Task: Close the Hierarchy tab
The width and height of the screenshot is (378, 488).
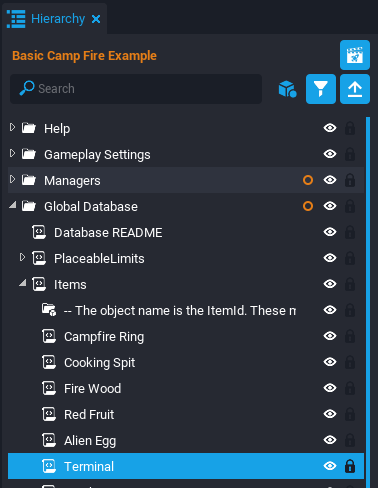Action: point(96,19)
